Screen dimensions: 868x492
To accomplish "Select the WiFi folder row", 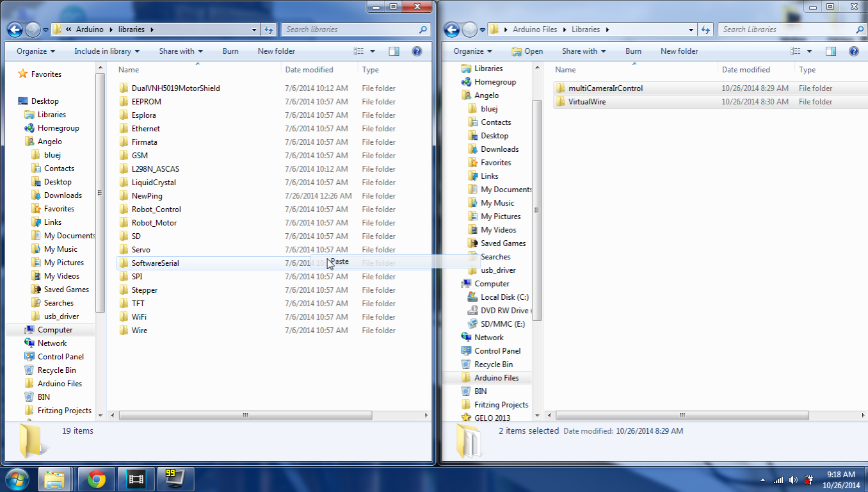I will pos(273,317).
